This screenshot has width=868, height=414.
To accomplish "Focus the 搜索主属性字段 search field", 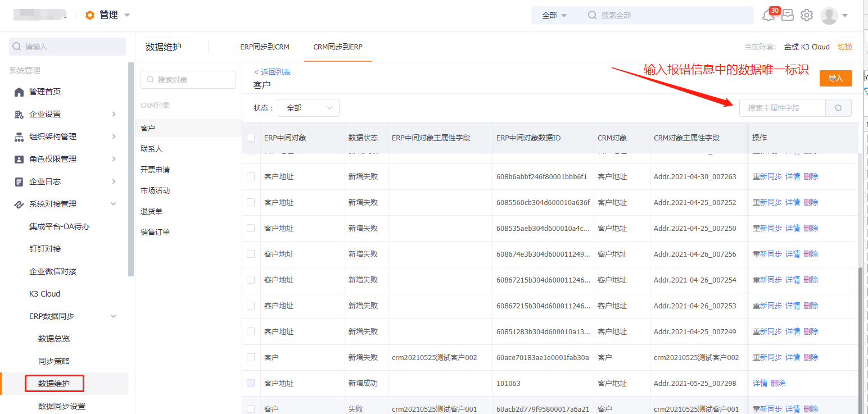I will click(783, 108).
